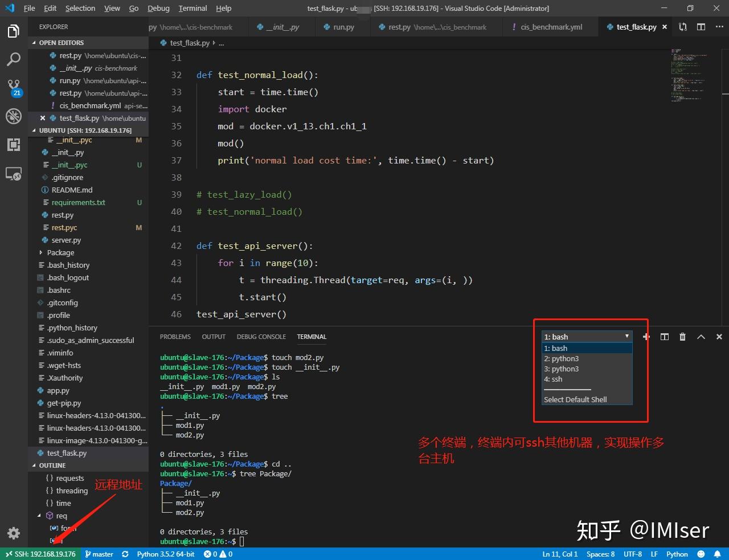Open the terminal shell dropdown showing 1: bash
This screenshot has height=560, width=729.
click(x=585, y=336)
